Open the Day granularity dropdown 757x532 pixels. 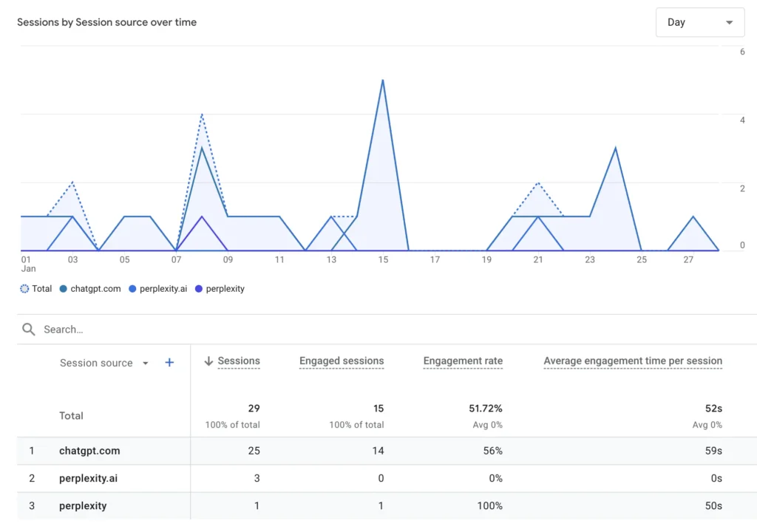[x=699, y=22]
